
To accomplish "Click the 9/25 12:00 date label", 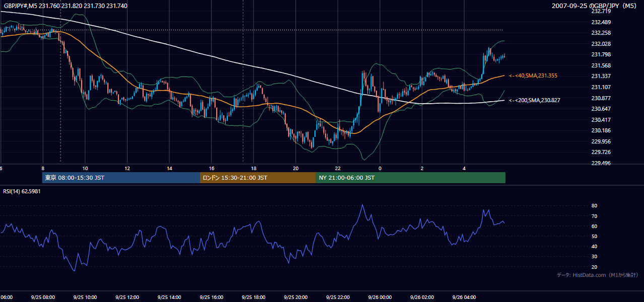I will 126,297.
